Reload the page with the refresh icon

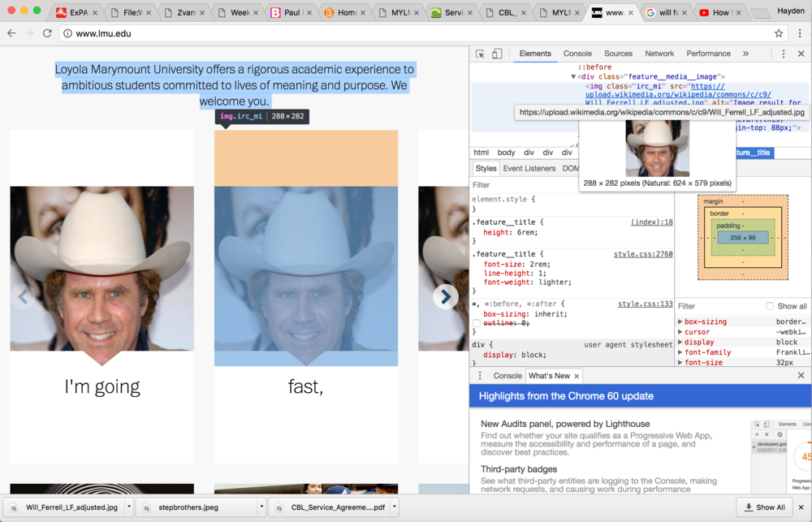47,33
